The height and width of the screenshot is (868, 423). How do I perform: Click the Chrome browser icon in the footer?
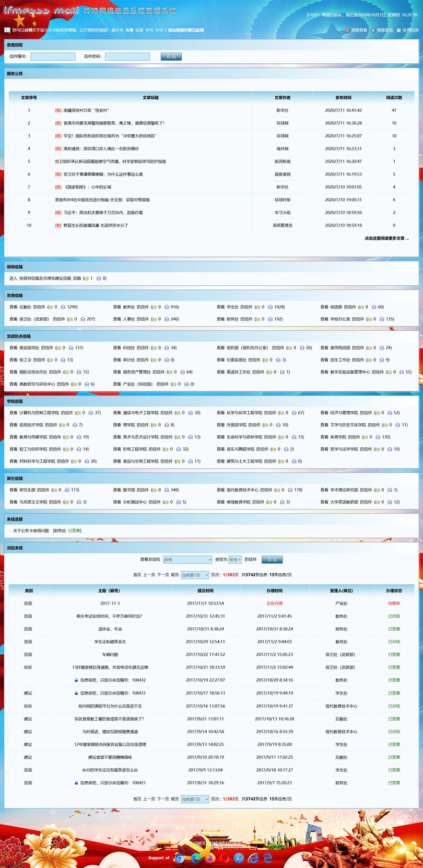[x=180, y=858]
